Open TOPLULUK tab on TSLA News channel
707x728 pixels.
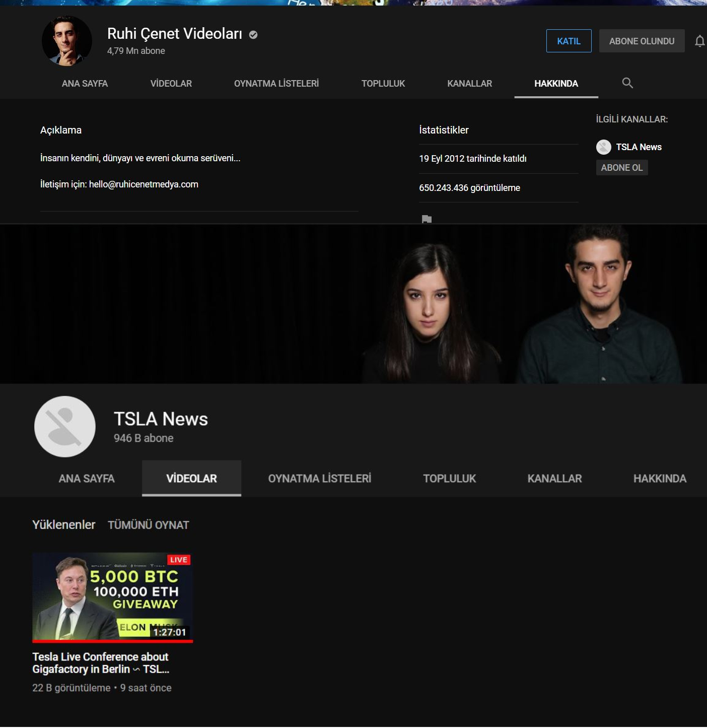[x=450, y=479]
